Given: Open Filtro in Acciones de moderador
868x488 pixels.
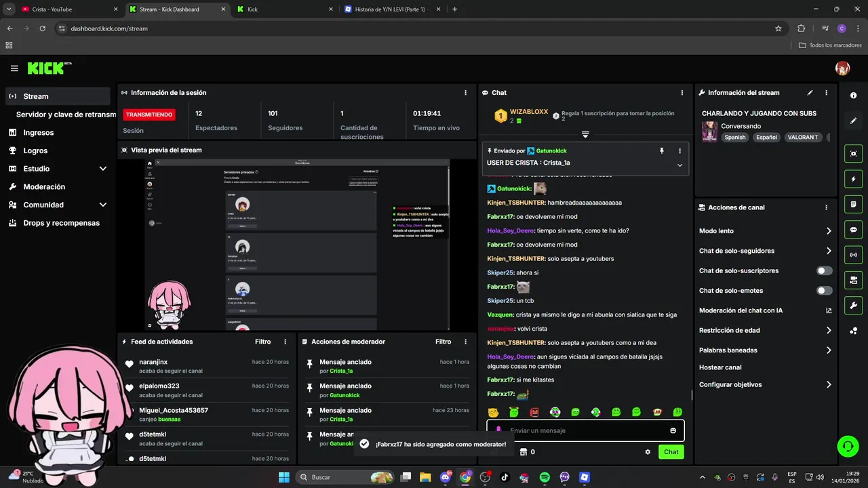Looking at the screenshot, I should click(443, 342).
